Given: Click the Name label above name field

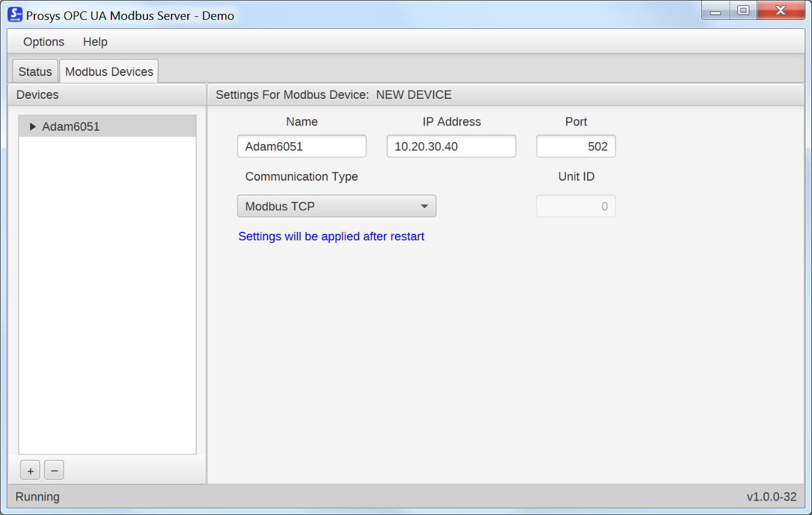Looking at the screenshot, I should click(302, 122).
